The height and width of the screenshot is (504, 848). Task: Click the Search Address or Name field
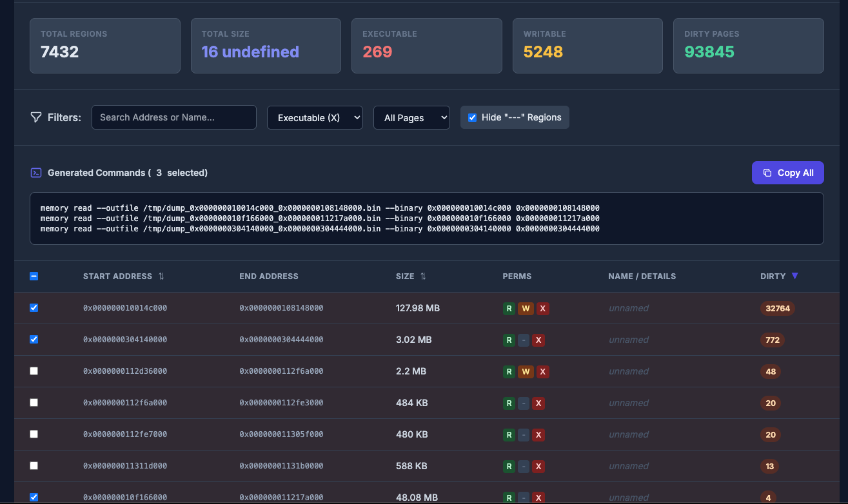[x=174, y=117]
